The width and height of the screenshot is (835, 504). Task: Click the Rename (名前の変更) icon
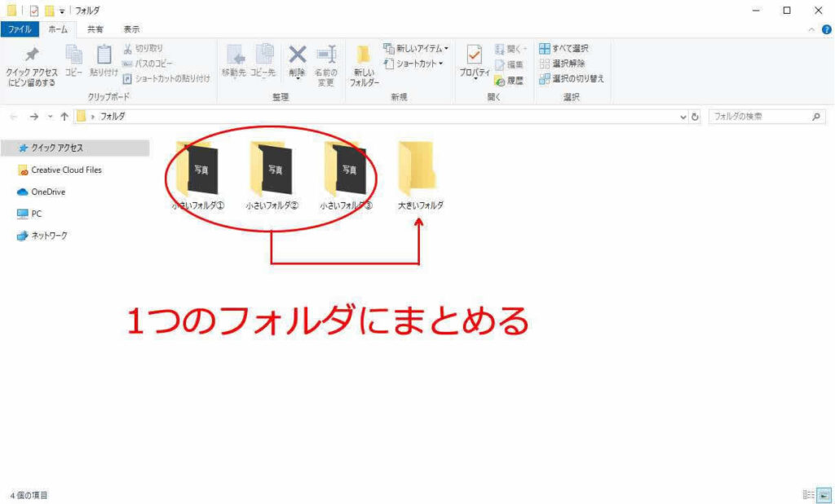click(326, 55)
